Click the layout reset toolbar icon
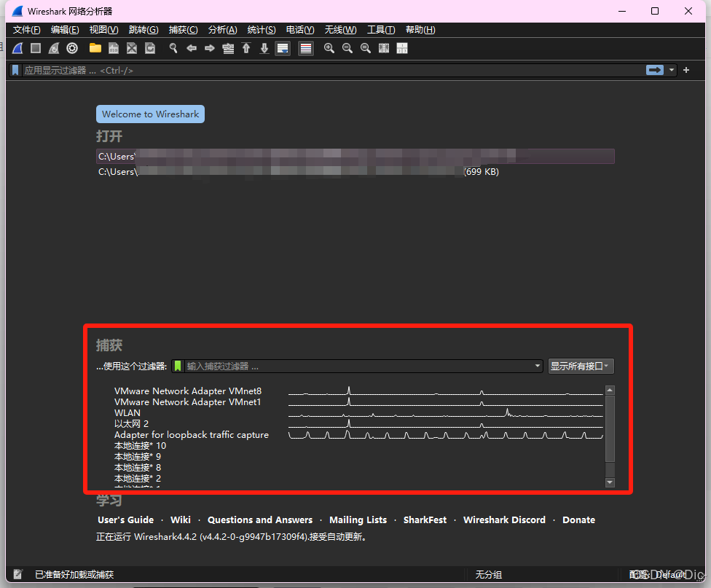The width and height of the screenshot is (711, 588). point(402,48)
